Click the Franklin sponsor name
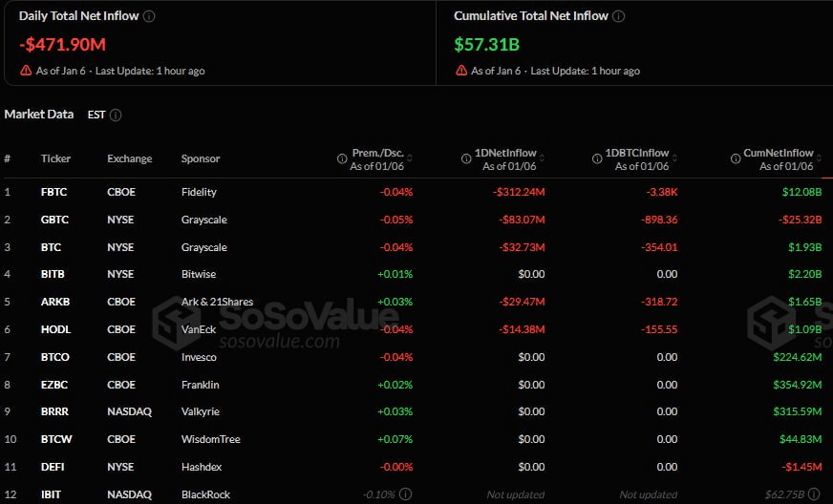 tap(201, 385)
